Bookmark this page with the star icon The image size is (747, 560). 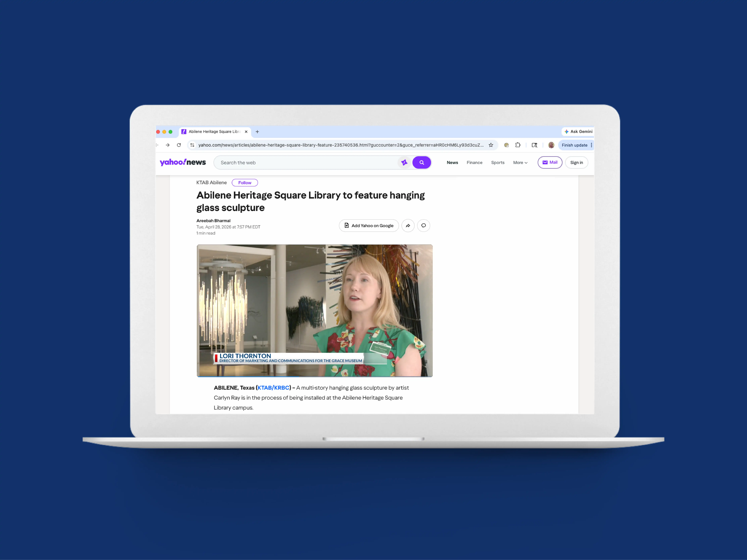click(491, 145)
